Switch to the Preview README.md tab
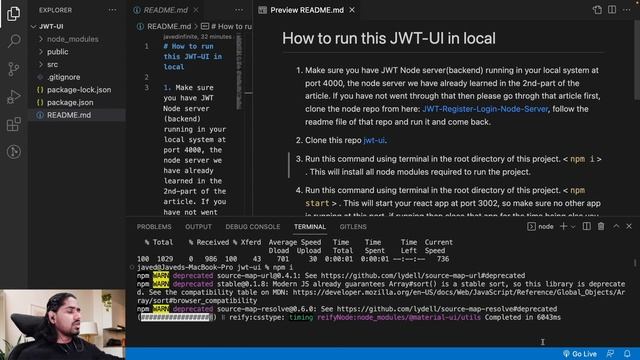The width and height of the screenshot is (640, 360). click(306, 10)
